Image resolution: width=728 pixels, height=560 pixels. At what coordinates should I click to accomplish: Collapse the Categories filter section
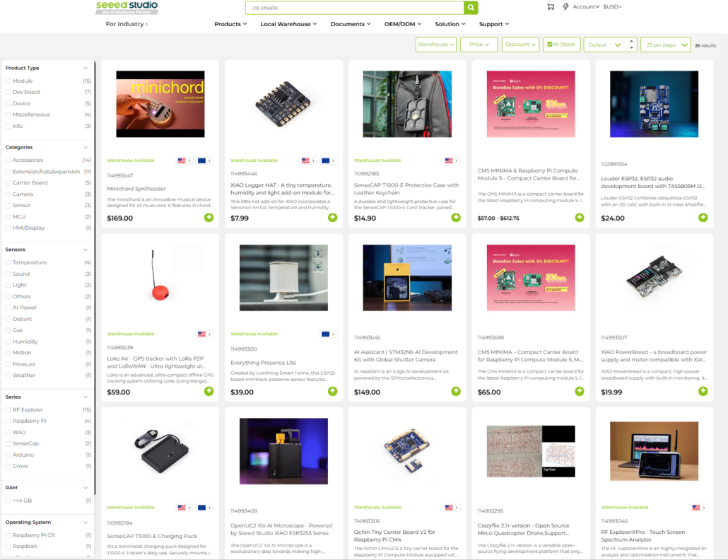click(86, 147)
